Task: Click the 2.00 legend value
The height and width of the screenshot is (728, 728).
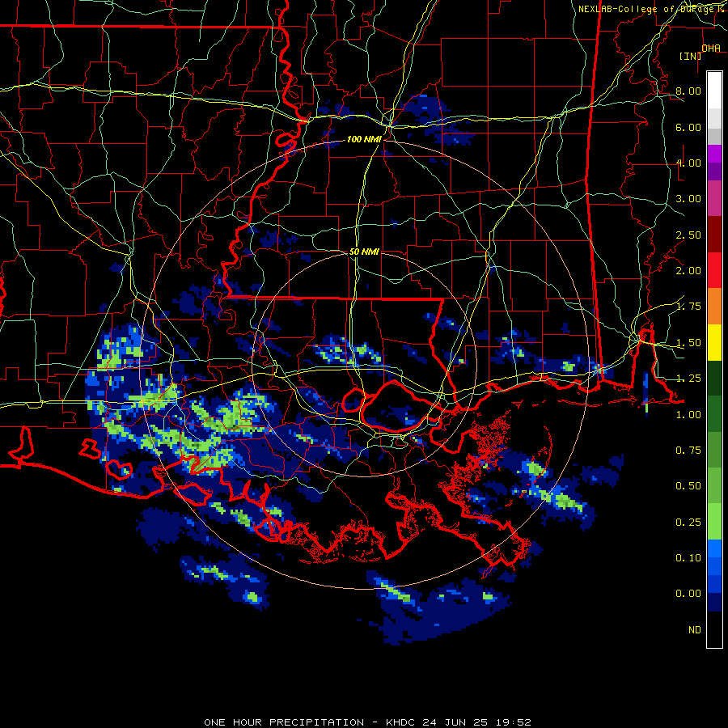Action: click(688, 271)
